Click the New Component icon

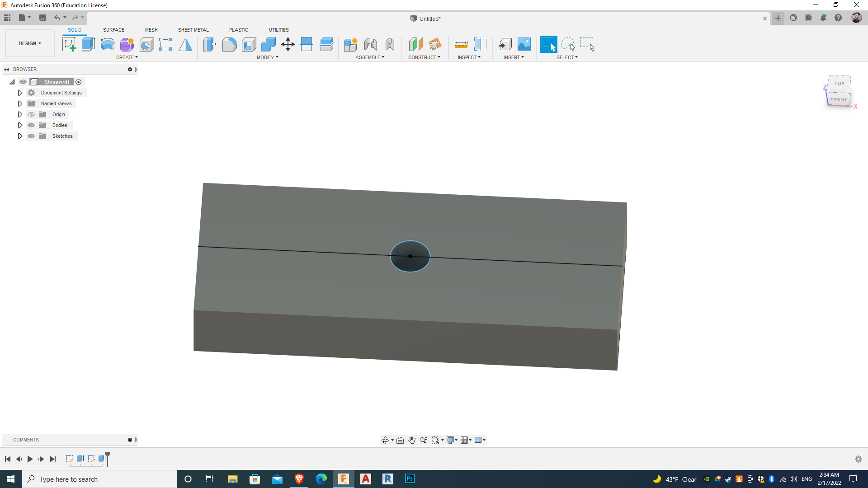pos(350,44)
